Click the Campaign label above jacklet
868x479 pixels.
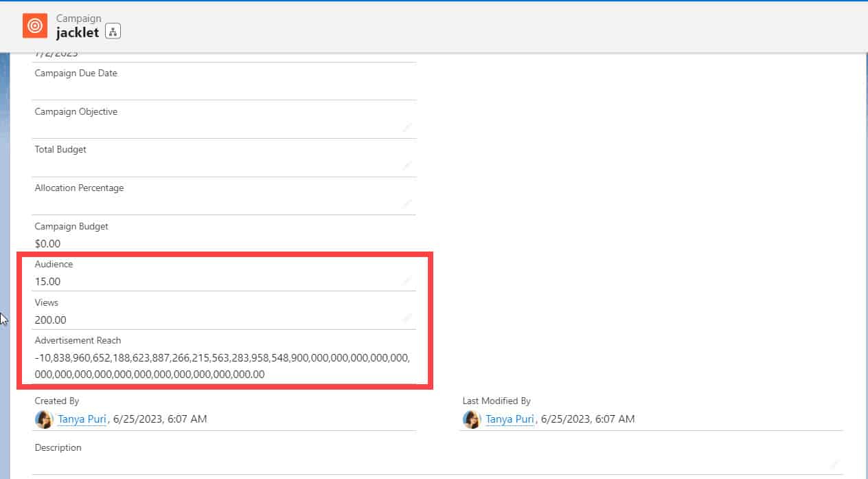coord(78,18)
